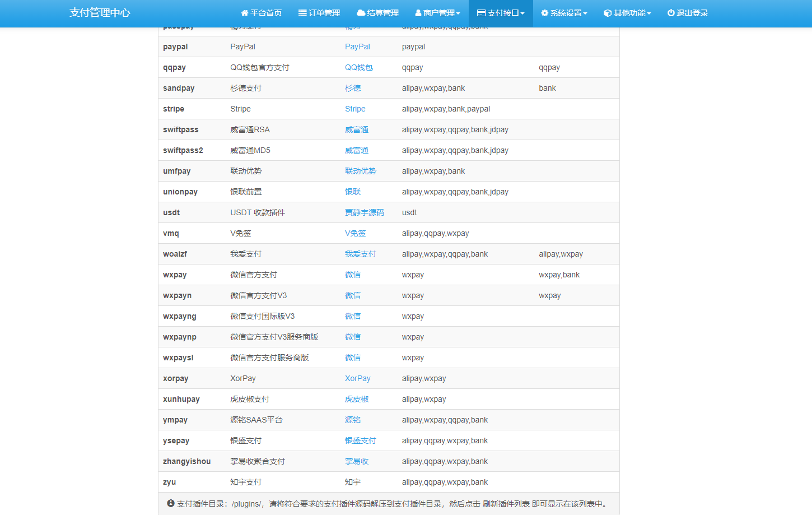812x515 pixels.
Task: Visit the 杉德 author link
Action: 353,88
